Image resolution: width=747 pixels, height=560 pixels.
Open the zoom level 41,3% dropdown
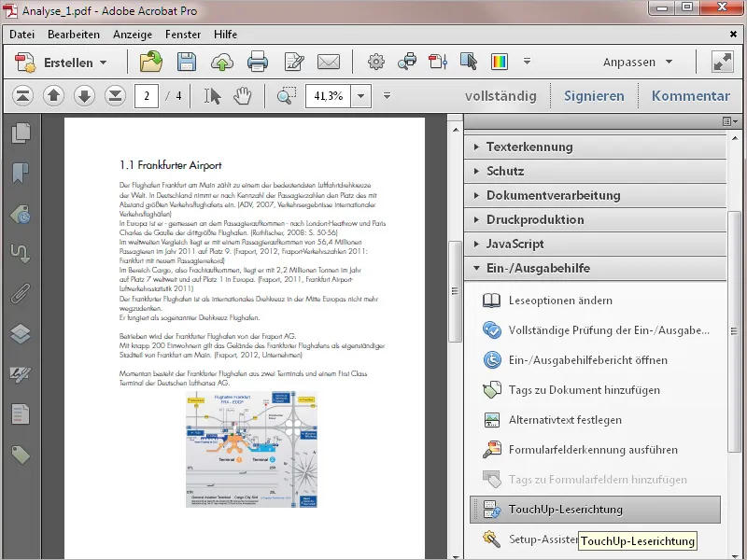[x=359, y=95]
